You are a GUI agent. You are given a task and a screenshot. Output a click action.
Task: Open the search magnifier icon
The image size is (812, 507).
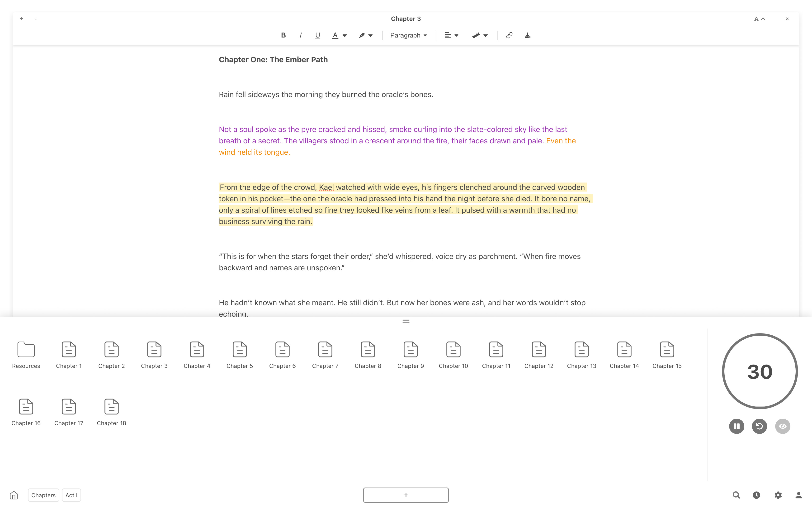pos(736,495)
